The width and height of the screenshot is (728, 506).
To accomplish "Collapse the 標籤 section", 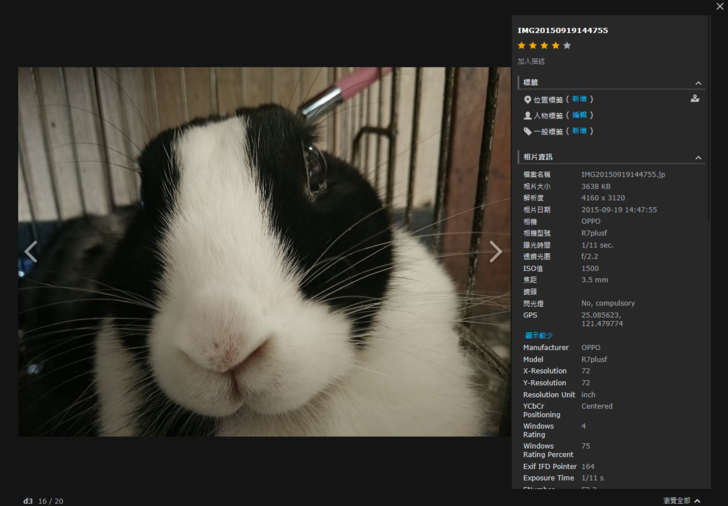I will (x=698, y=83).
